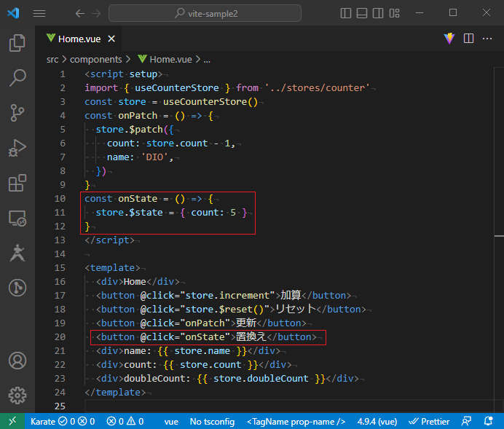Click 'useCounterStore' in import line

[x=177, y=87]
